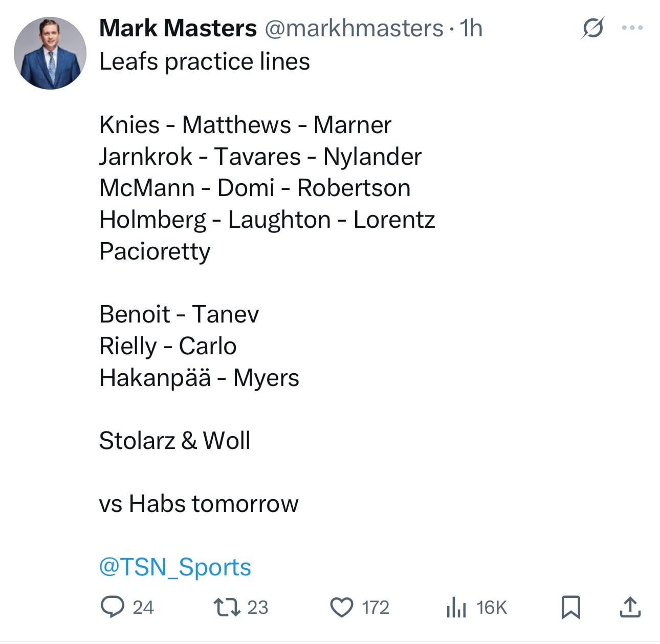Click the Mark Masters display name
The height and width of the screenshot is (644, 660).
[x=178, y=28]
